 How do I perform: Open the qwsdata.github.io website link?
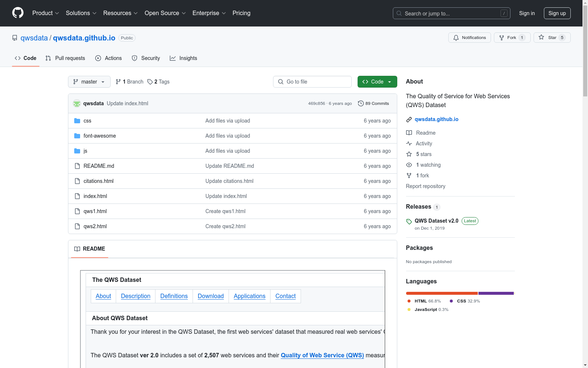(x=436, y=119)
